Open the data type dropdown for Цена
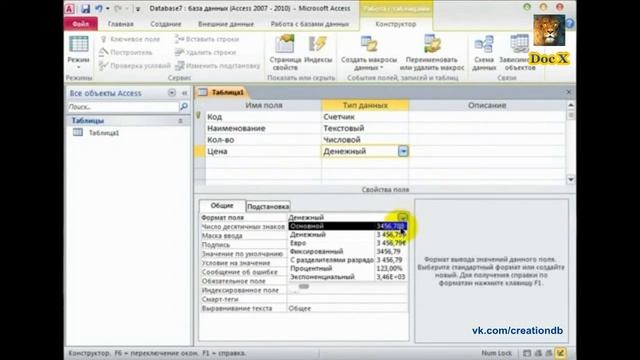Image resolution: width=640 pixels, height=360 pixels. (403, 151)
